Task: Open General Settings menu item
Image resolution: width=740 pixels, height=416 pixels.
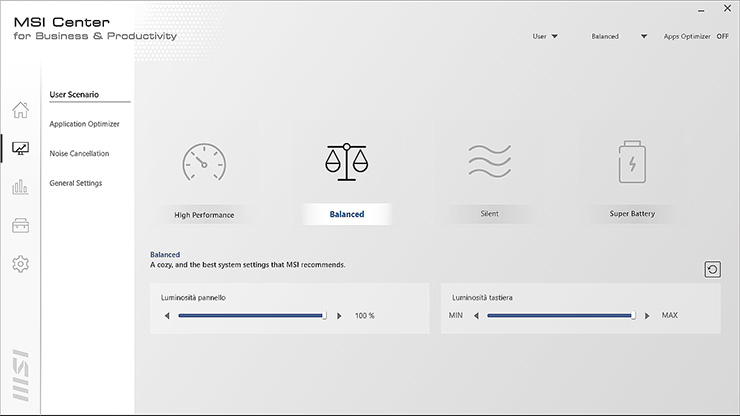Action: (75, 183)
